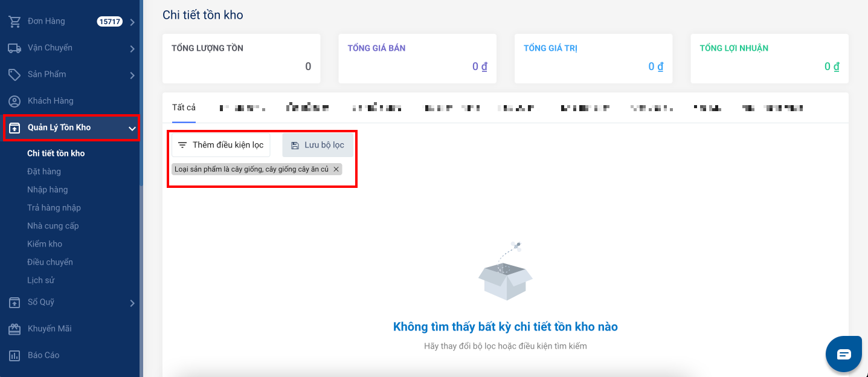
Task: Click the box icon for Quản Lý Tồn Kho
Action: 14,128
